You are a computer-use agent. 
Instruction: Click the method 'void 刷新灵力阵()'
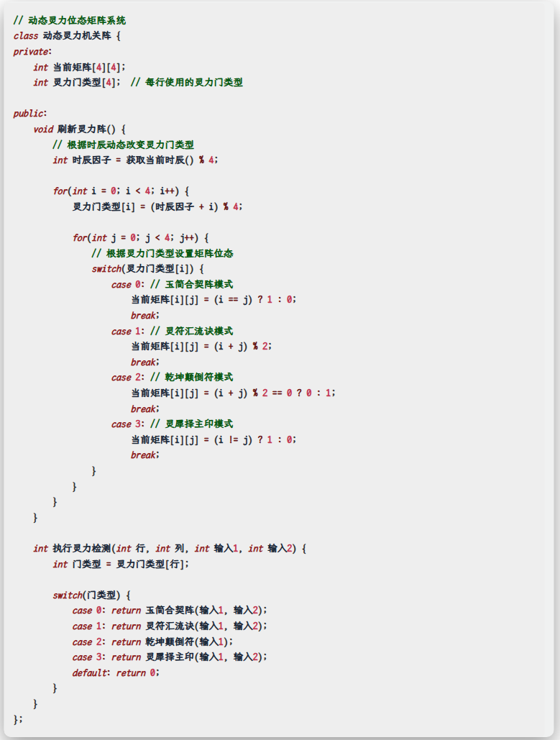74,129
